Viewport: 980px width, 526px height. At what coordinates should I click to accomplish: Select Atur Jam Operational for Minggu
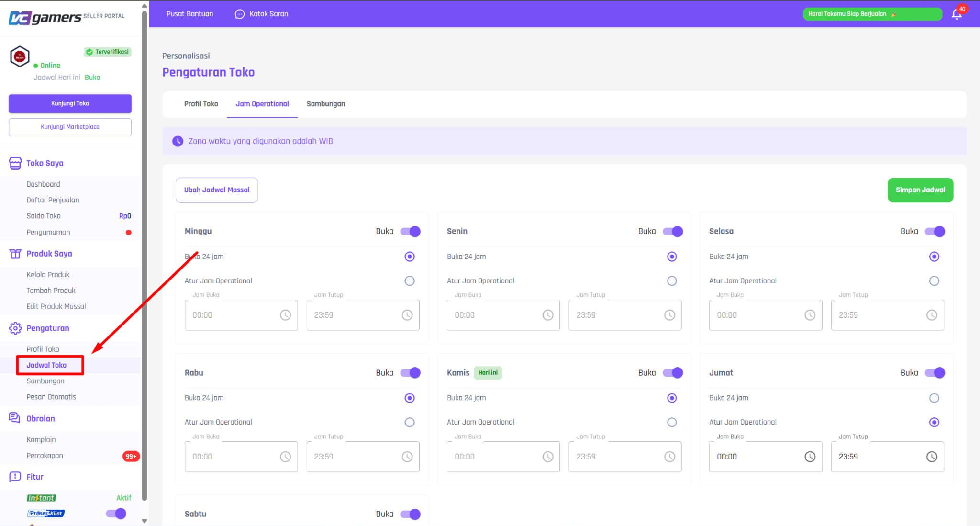[x=410, y=281]
